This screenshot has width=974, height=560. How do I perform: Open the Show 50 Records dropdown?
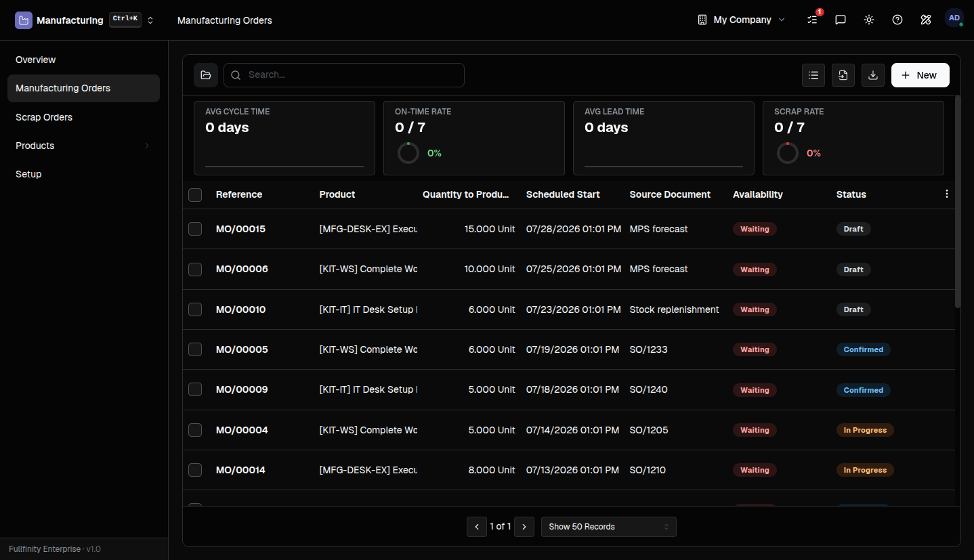tap(609, 527)
